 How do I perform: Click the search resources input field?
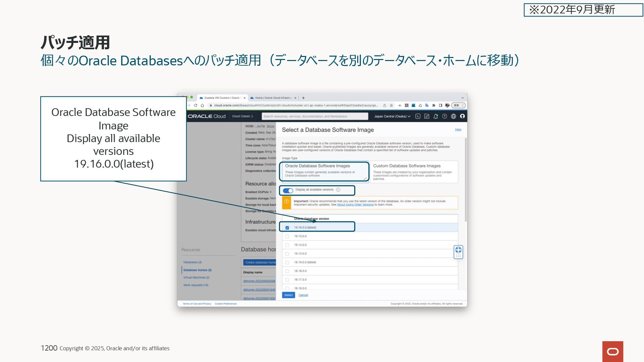(x=315, y=116)
